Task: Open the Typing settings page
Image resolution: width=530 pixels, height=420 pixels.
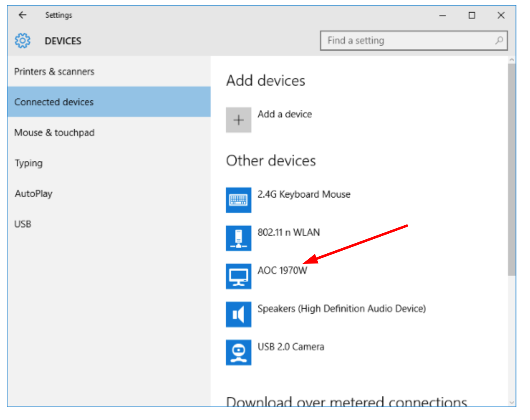Action: click(x=28, y=163)
